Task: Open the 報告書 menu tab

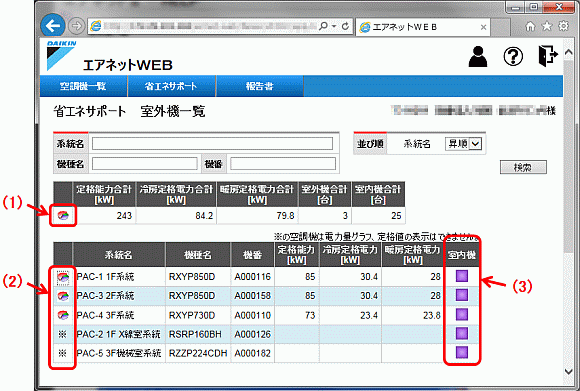Action: pos(260,86)
